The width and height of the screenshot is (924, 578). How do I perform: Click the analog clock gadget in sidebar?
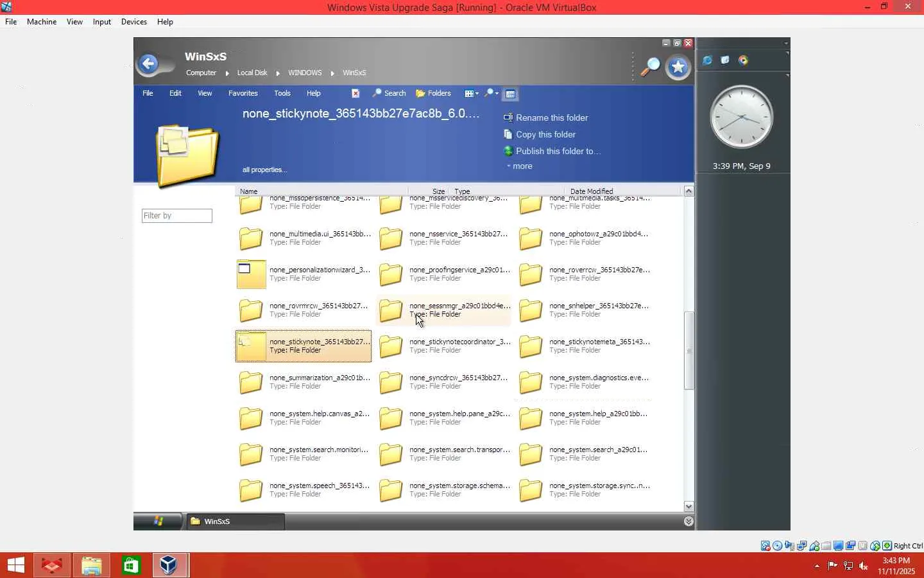(x=742, y=118)
